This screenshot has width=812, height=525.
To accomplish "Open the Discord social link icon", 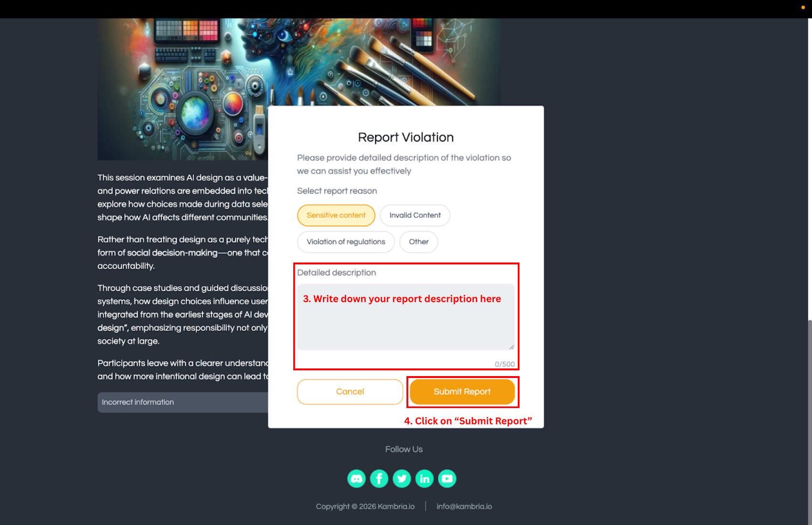I will [x=356, y=478].
